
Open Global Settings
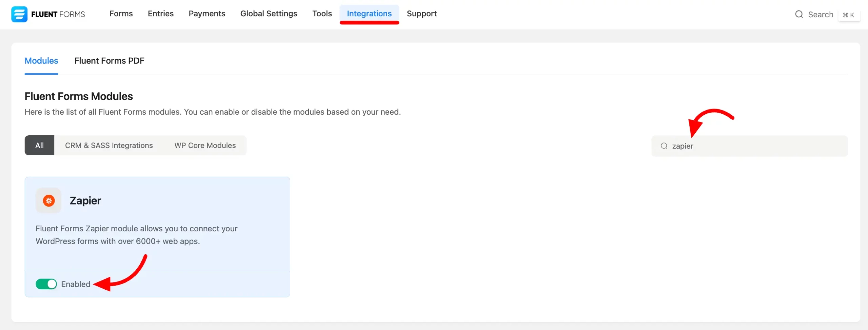point(269,14)
